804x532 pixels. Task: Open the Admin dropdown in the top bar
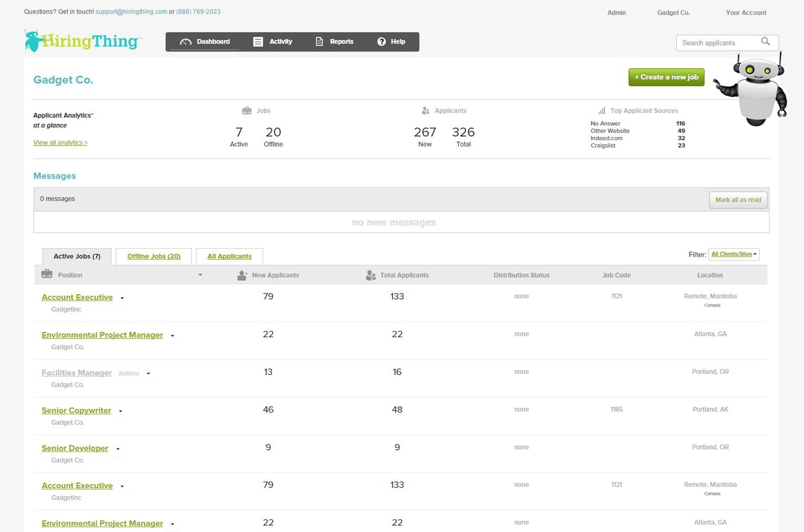620,13
